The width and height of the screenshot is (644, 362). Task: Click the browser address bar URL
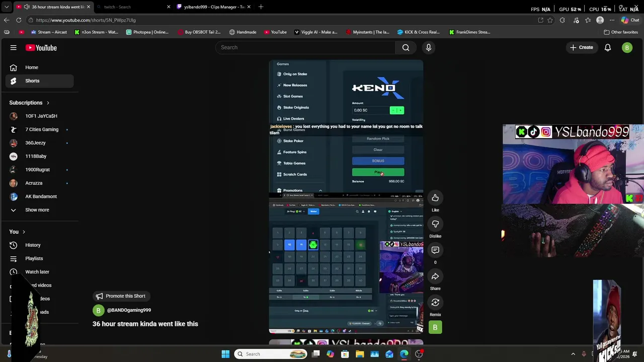coord(86,20)
